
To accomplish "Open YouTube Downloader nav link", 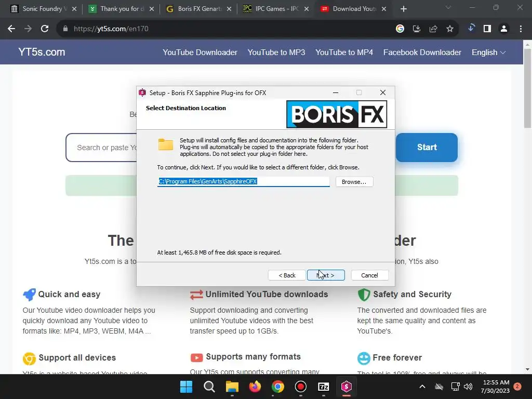I will tap(200, 52).
